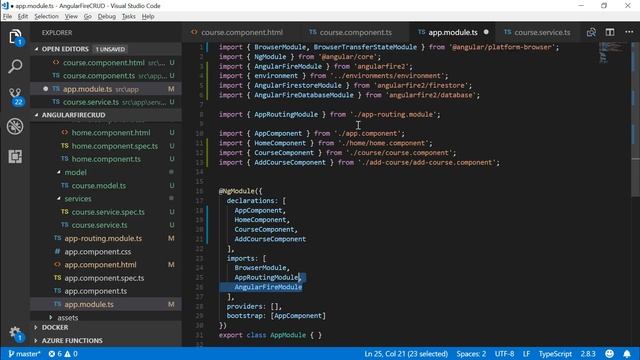Open the Debug menu
The height and width of the screenshot is (360, 640).
(107, 16)
